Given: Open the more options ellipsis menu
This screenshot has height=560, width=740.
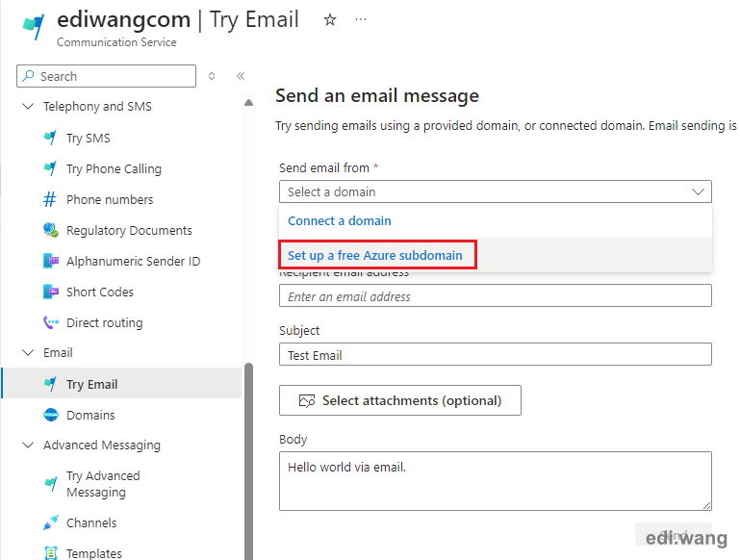Looking at the screenshot, I should (361, 19).
